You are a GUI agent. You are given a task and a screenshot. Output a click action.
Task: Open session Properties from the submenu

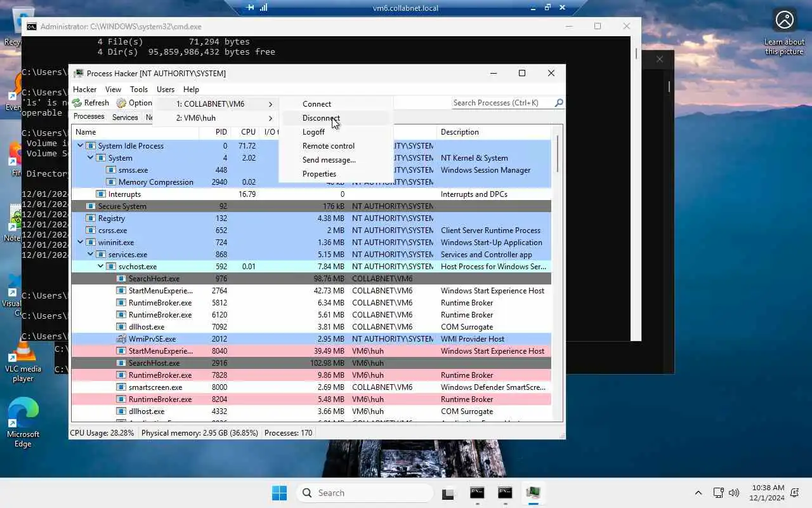(336, 174)
